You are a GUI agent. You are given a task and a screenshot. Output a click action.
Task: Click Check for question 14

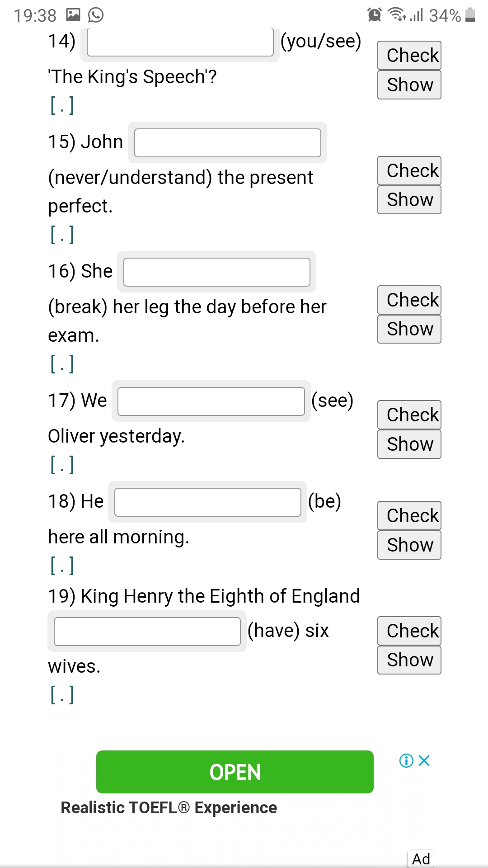point(409,56)
